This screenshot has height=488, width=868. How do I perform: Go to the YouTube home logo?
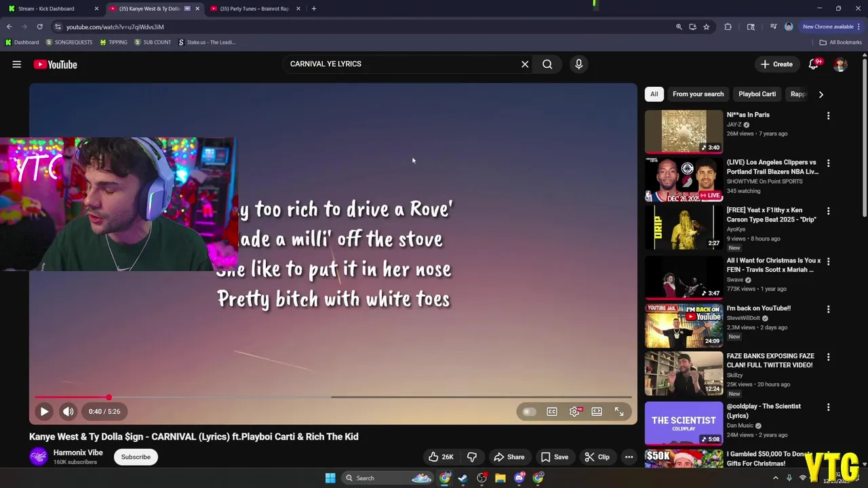56,64
